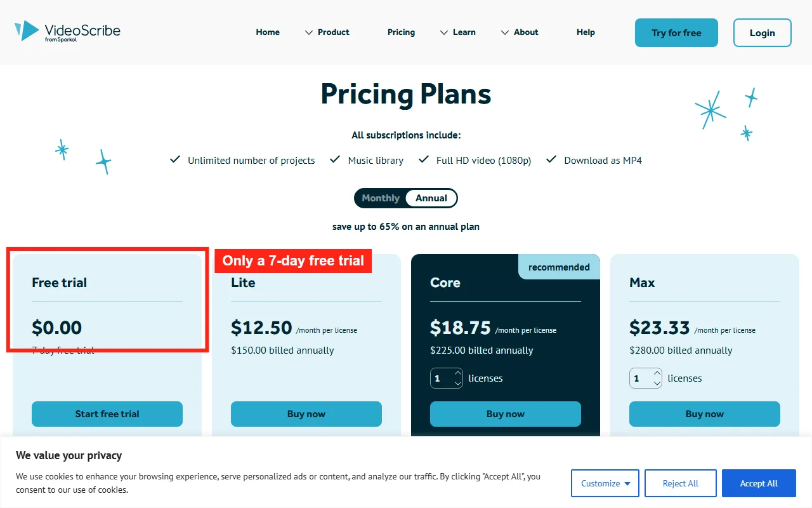812x508 pixels.
Task: Click the chevron icon beside About
Action: (505, 32)
